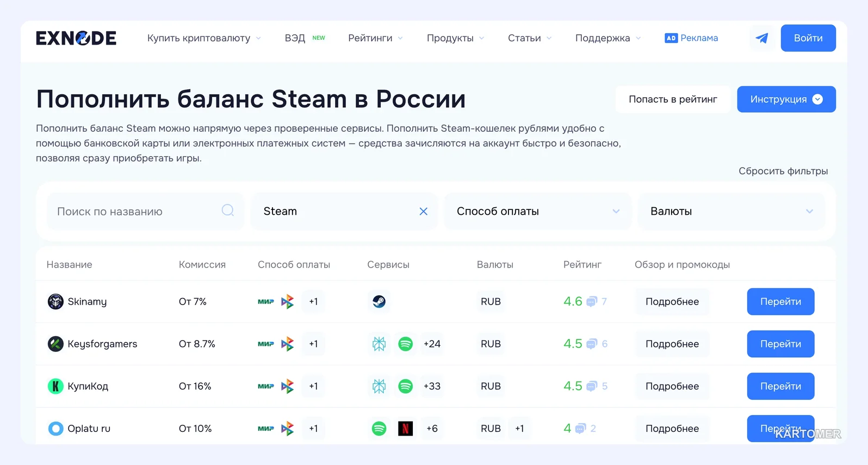Viewport: 868px width, 465px height.
Task: Open КупиКод review comments icon
Action: point(592,386)
